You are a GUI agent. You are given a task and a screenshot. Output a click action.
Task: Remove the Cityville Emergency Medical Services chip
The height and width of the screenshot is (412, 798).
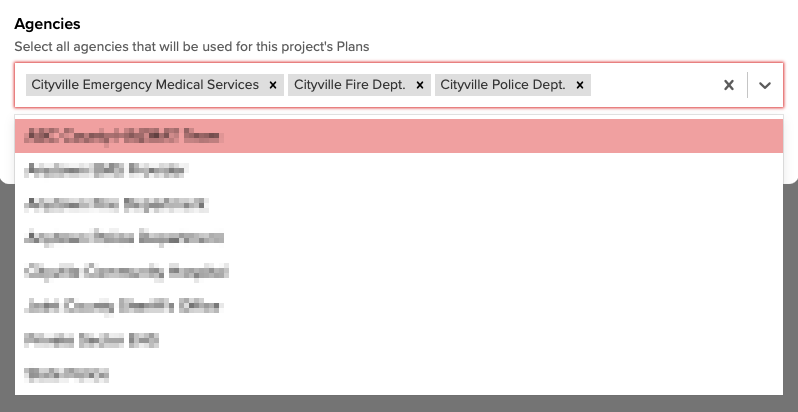273,85
